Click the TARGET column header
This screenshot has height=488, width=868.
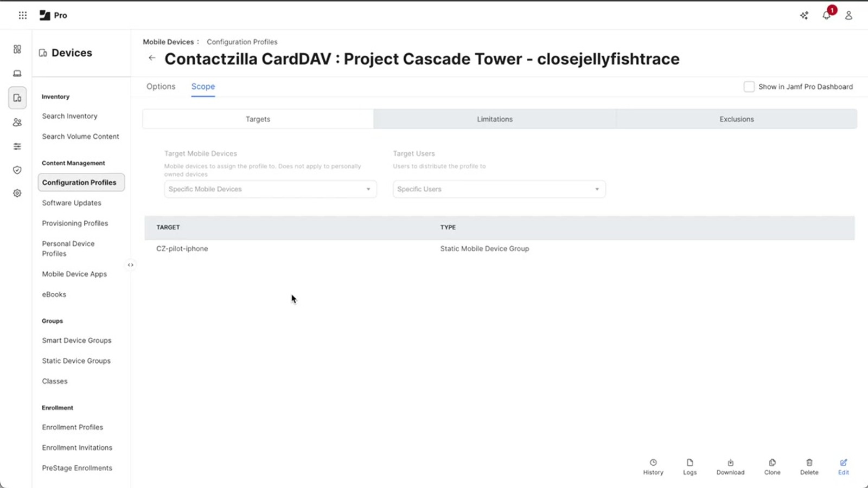click(168, 227)
